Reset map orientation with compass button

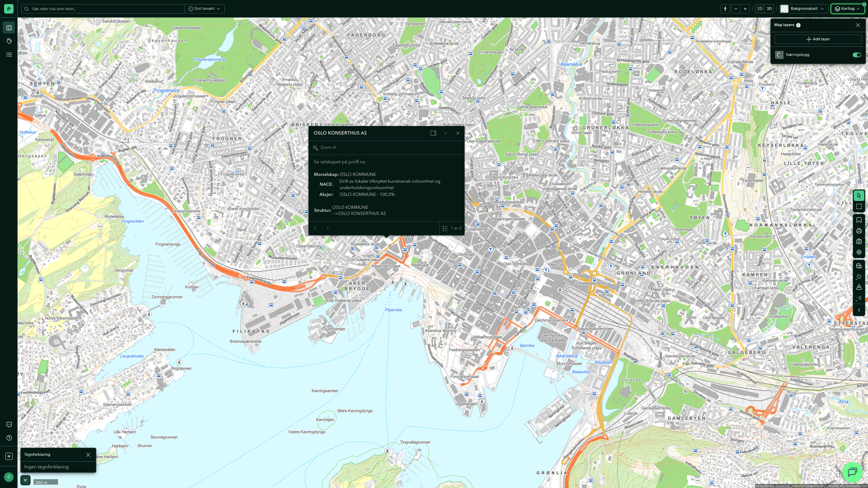(x=725, y=9)
